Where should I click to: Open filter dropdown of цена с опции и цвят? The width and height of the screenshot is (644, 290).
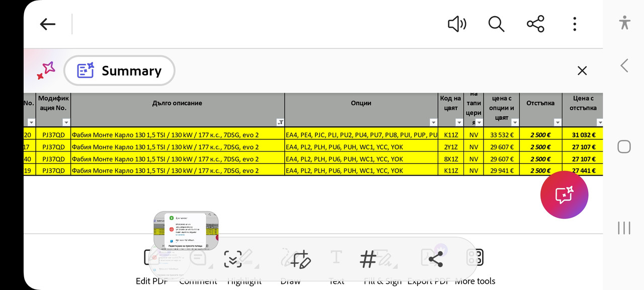(515, 122)
